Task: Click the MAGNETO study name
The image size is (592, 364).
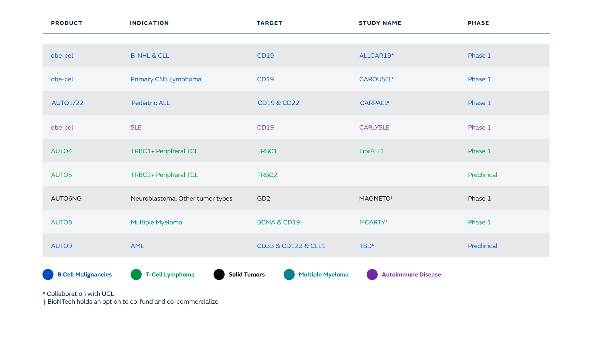Action: pyautogui.click(x=375, y=198)
